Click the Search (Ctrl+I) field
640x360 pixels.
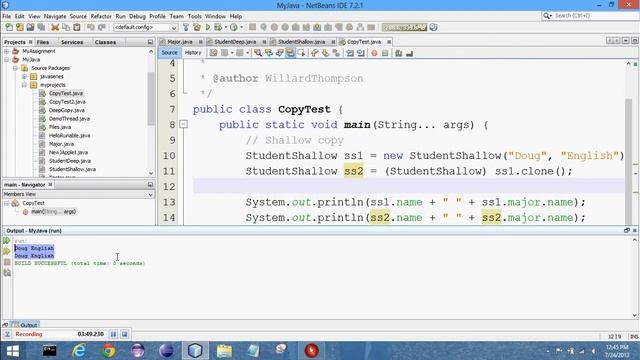[589, 16]
